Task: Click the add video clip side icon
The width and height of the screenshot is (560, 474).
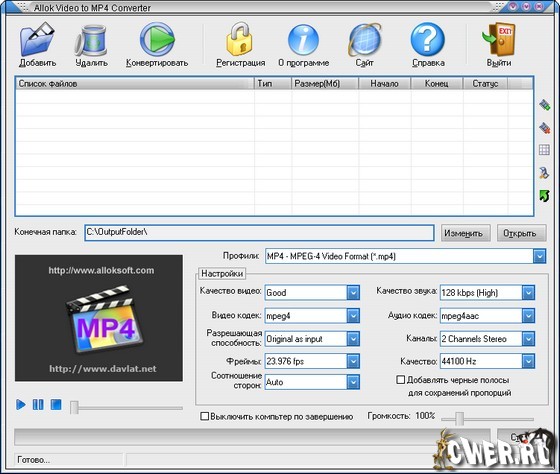Action: click(544, 105)
